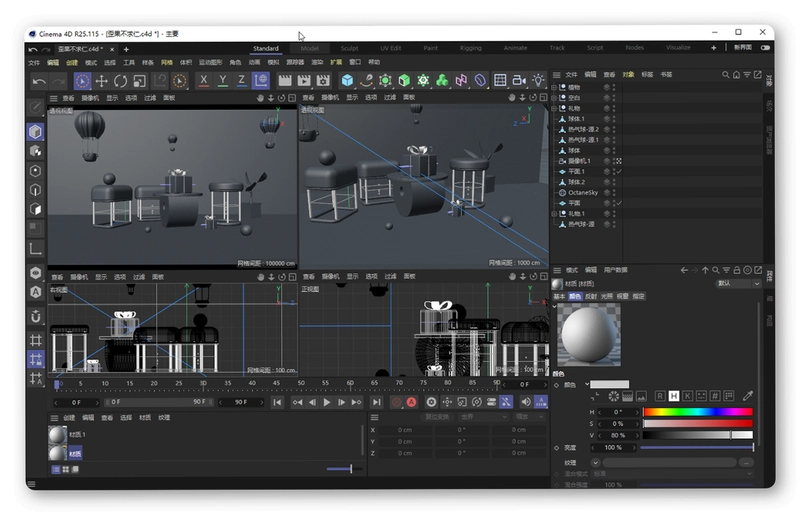Click the home icon in object manager
The height and width of the screenshot is (515, 800).
736,75
